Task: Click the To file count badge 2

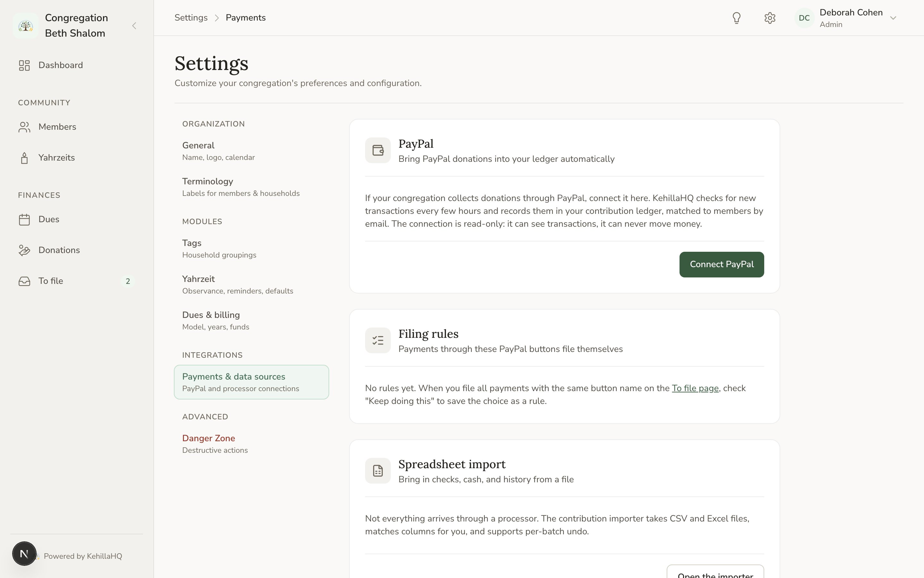Action: (x=128, y=281)
